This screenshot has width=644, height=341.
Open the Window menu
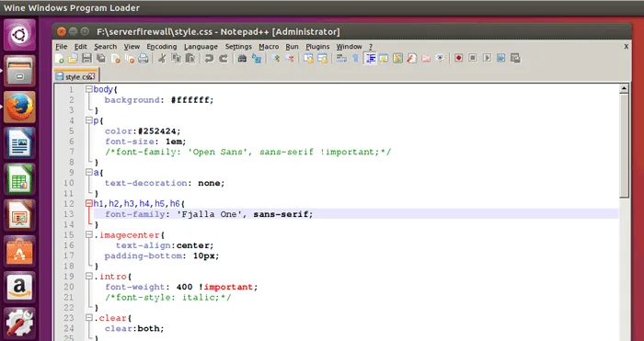[x=349, y=46]
